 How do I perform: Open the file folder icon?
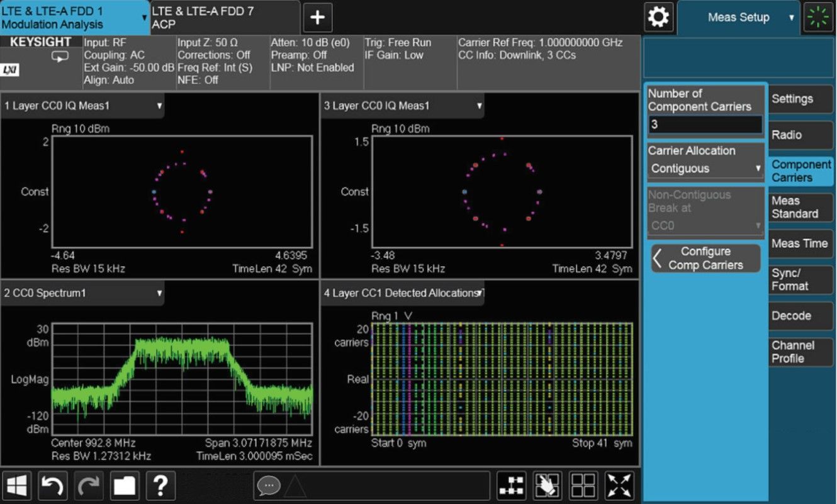125,486
